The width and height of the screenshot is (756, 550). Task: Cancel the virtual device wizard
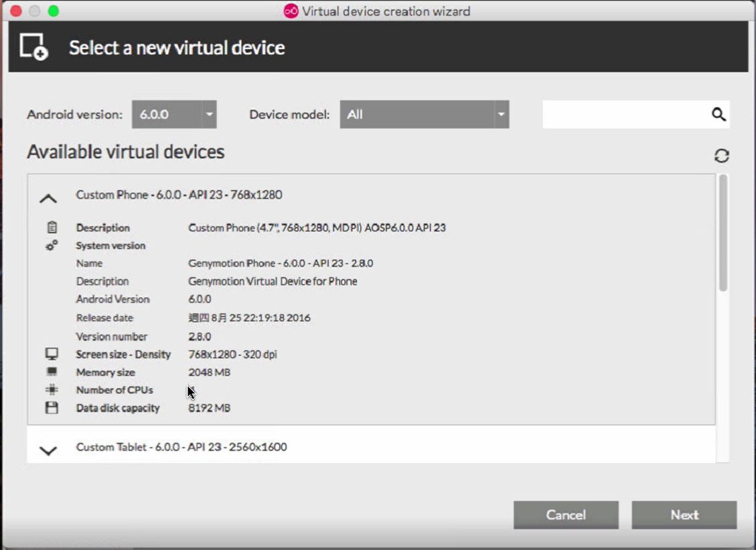[566, 515]
